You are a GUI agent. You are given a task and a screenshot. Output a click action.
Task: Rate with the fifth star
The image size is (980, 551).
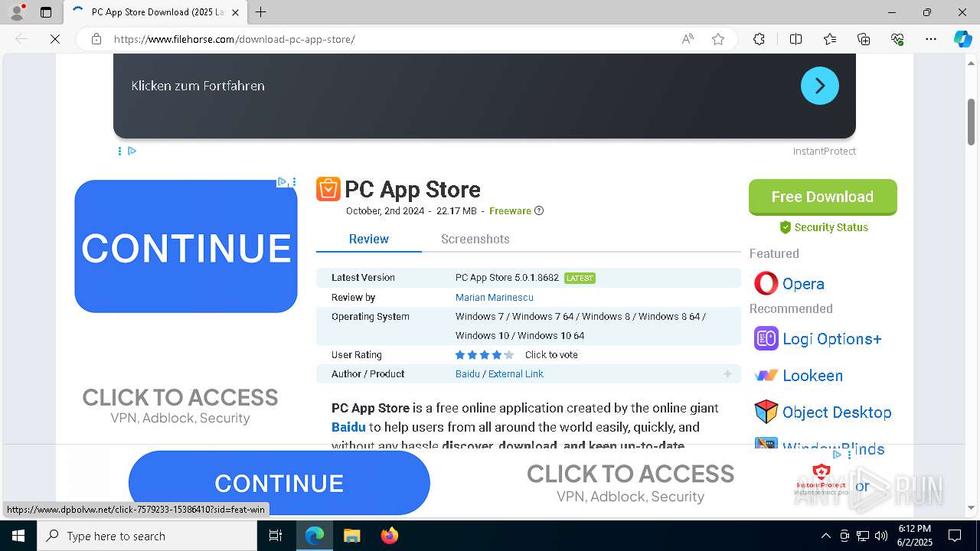[x=509, y=355]
